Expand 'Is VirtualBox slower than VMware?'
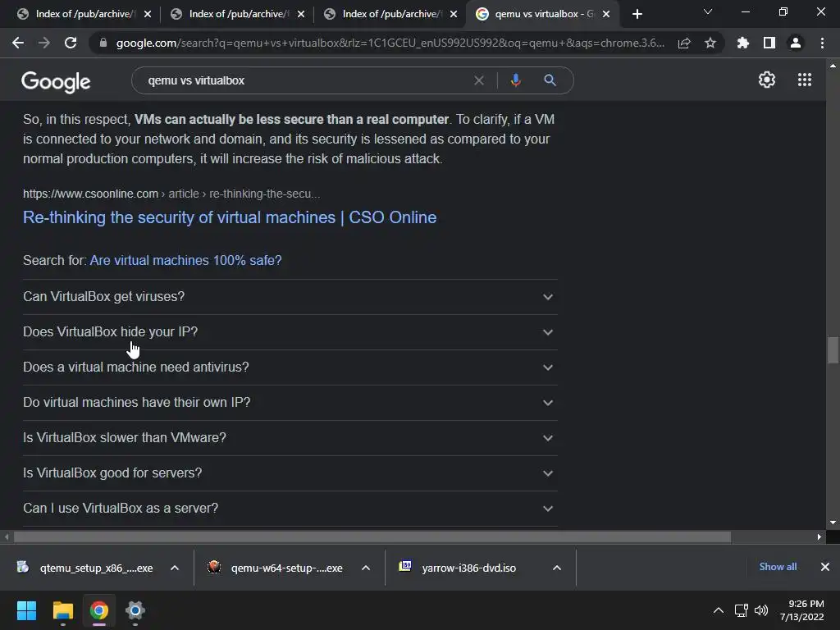 tap(290, 438)
